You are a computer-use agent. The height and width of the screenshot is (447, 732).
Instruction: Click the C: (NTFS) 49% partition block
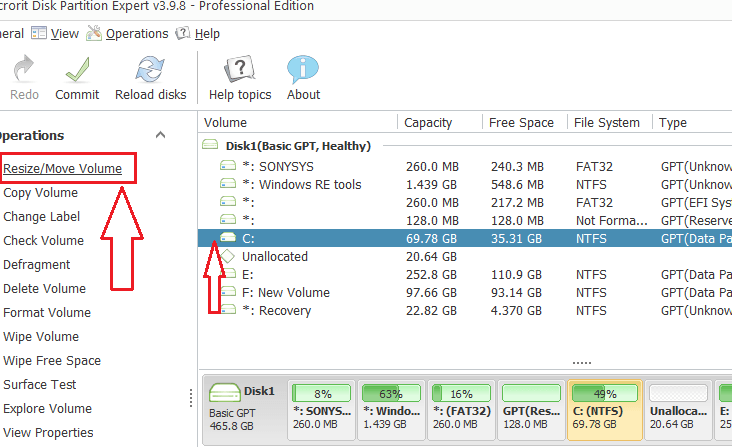point(605,410)
